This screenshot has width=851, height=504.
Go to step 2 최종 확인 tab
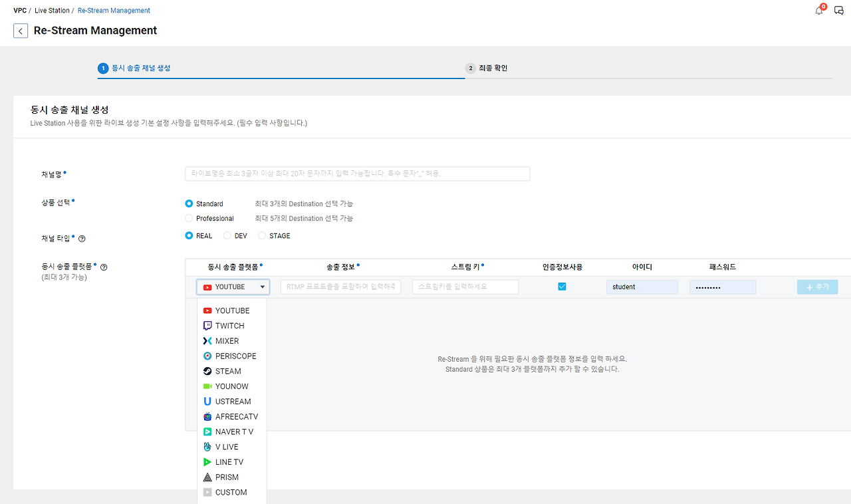pos(487,68)
